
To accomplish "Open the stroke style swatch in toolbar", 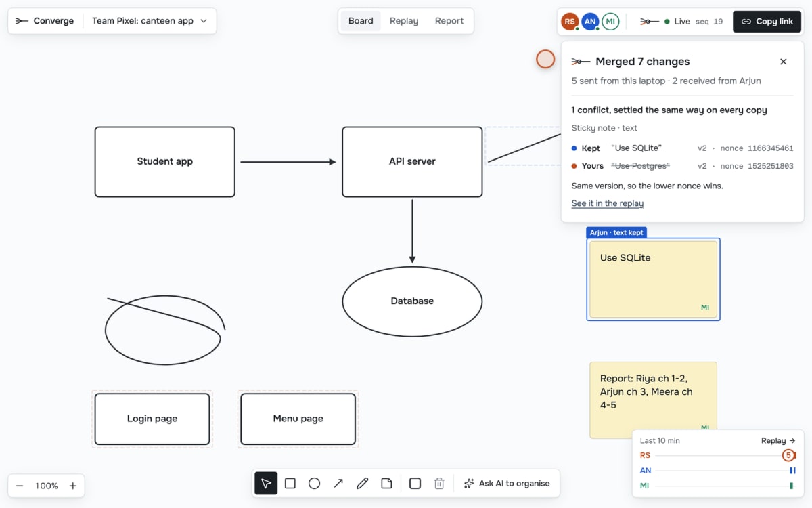I will (x=415, y=483).
